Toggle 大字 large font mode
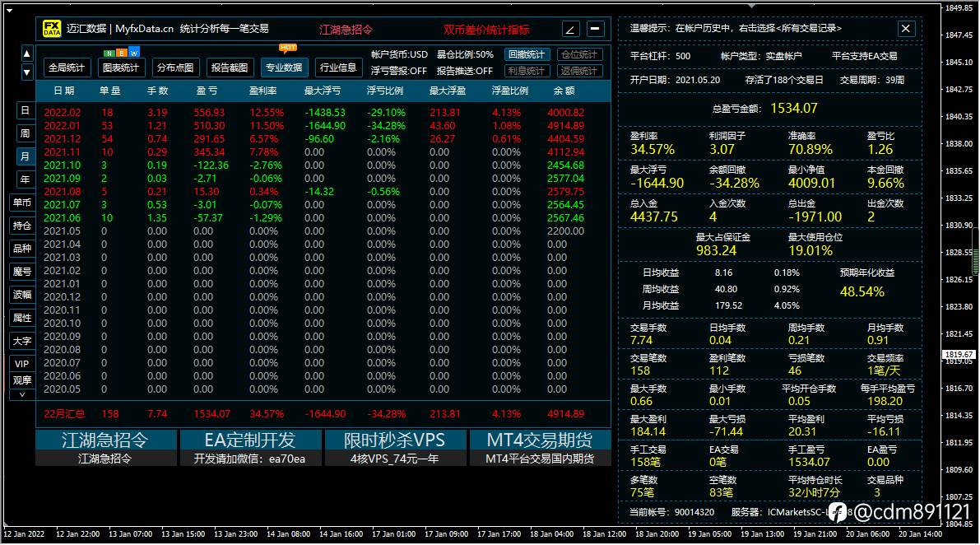Viewport: 980px width, 545px height. coord(22,341)
